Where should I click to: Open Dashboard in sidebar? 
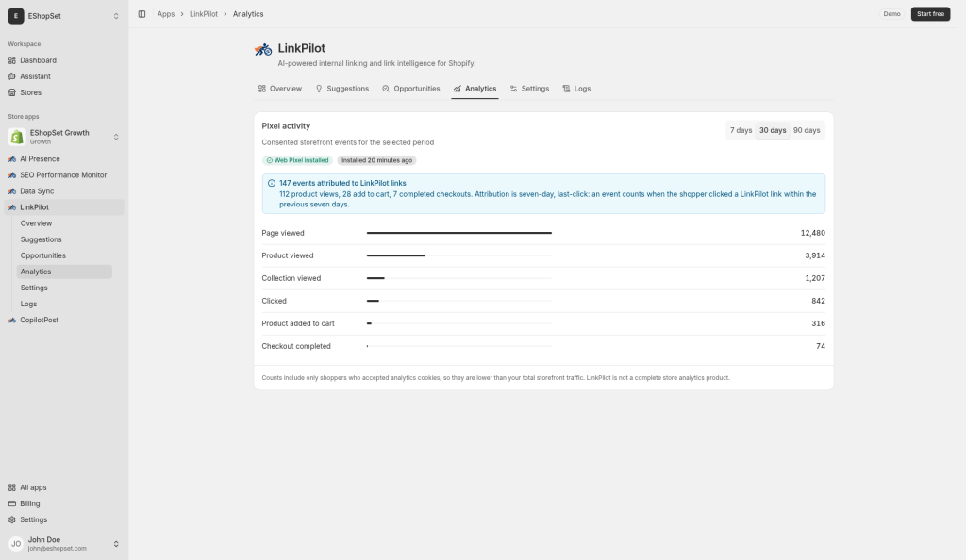[x=64, y=60]
